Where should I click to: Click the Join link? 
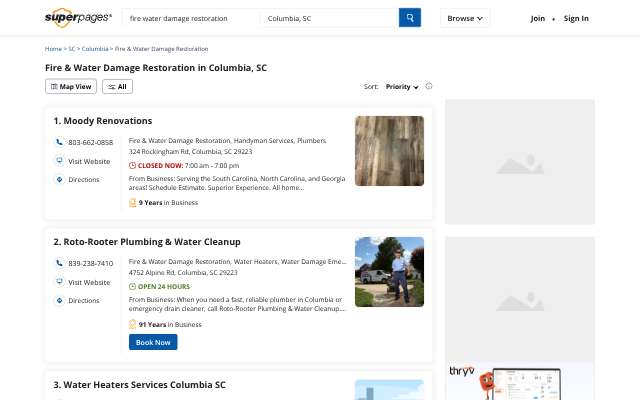click(x=538, y=18)
